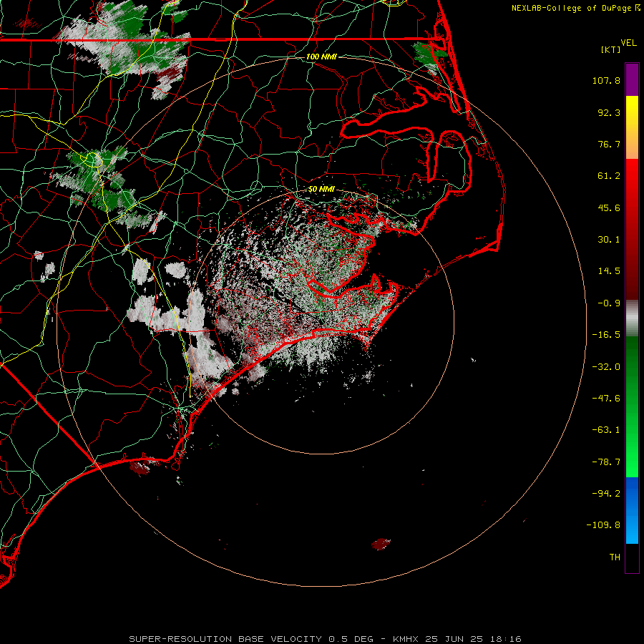
Task: Click the -47.6 velocity scale value
Action: (x=606, y=399)
